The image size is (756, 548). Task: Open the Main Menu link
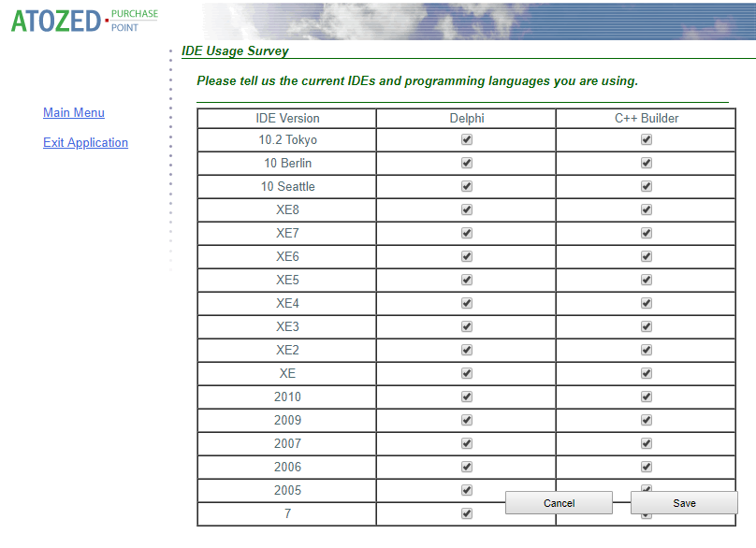pyautogui.click(x=73, y=112)
